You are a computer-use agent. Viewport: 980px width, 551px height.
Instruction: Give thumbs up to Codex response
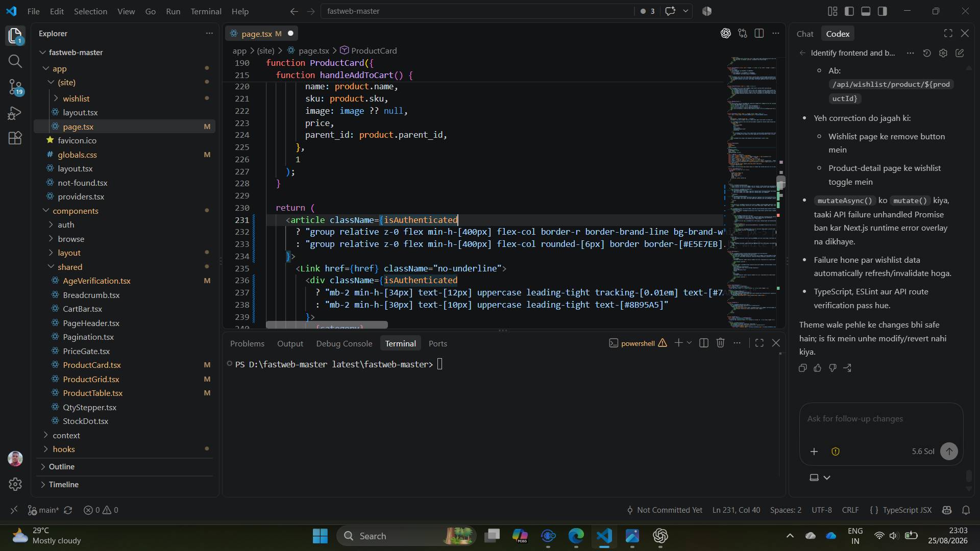818,368
